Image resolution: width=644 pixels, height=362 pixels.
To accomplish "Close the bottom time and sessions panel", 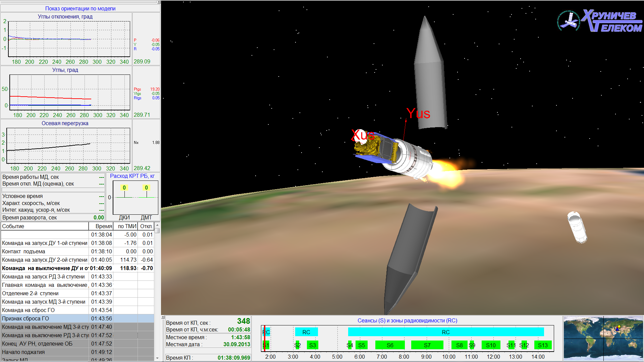I will 163,317.
